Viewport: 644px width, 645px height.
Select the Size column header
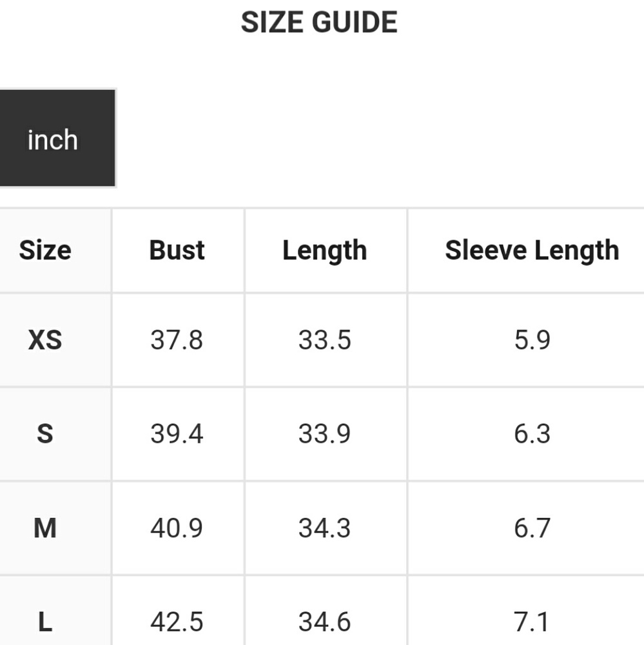[x=45, y=250]
